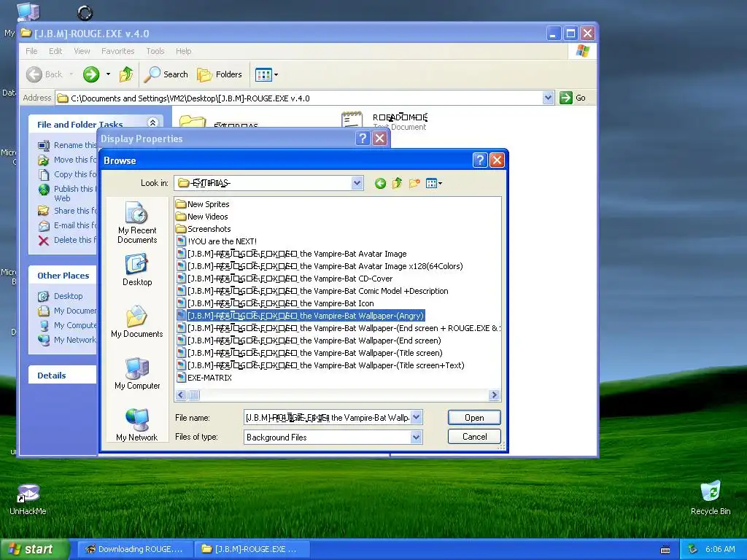Toggle the Folders pane in Explorer

coord(219,74)
